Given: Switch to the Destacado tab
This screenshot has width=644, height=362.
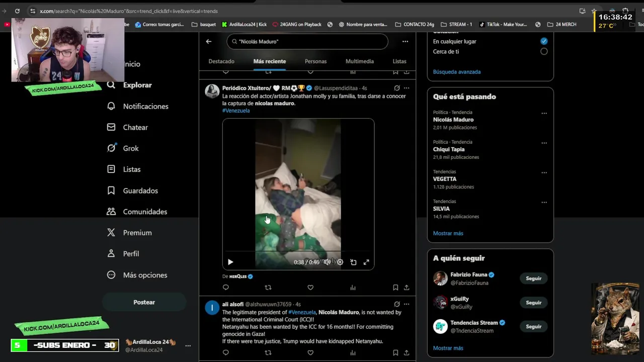Looking at the screenshot, I should (x=221, y=61).
